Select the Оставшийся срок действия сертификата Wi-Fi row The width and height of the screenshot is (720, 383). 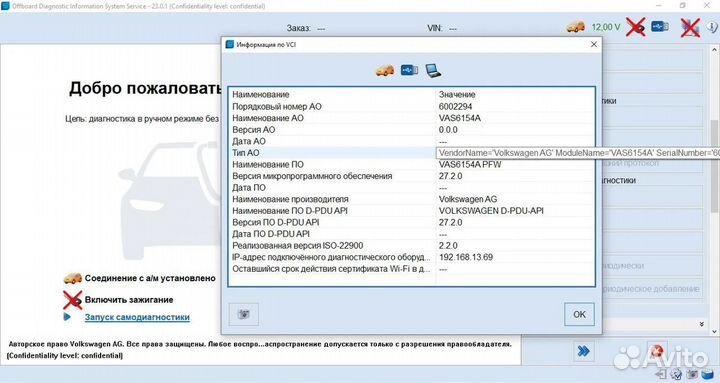[x=411, y=269]
